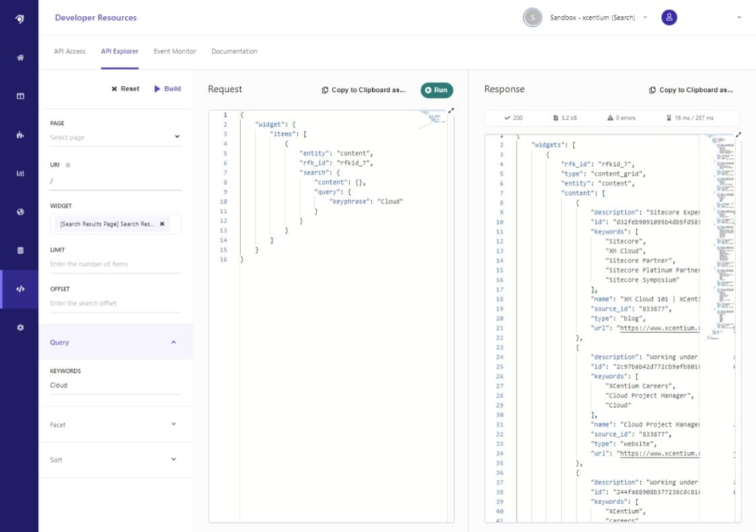Open the xcentium URL on response line 34

click(660, 453)
